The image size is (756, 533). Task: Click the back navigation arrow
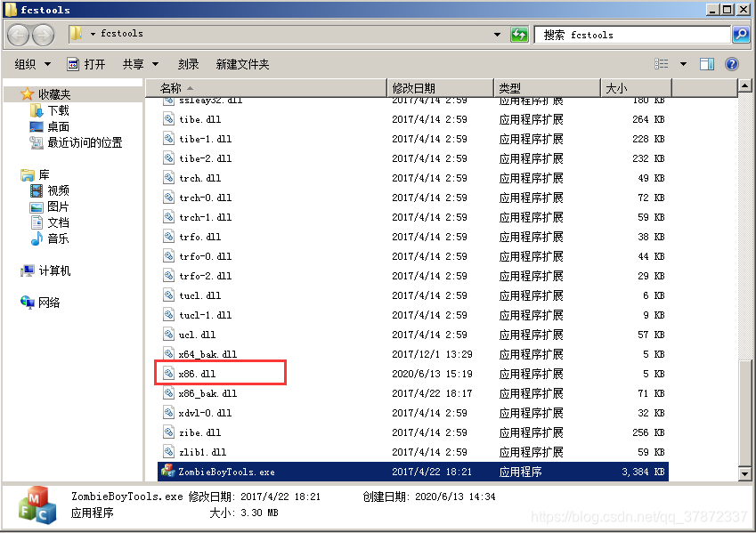pyautogui.click(x=18, y=34)
